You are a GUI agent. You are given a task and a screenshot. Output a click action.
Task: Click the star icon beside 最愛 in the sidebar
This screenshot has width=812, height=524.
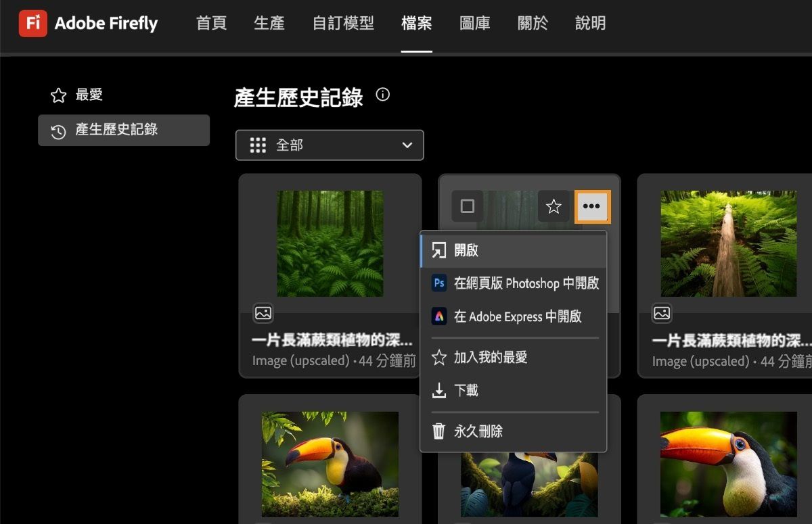coord(58,95)
